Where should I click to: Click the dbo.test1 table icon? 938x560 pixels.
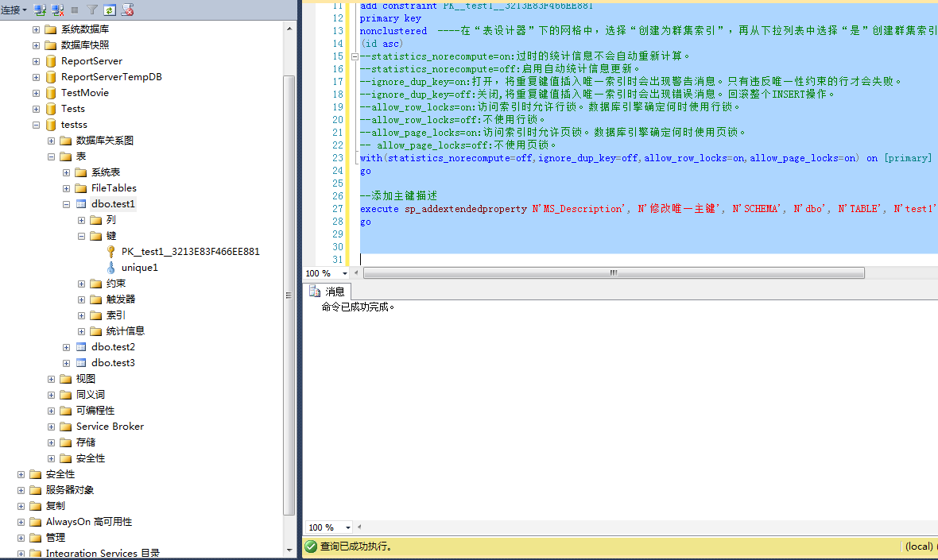tap(81, 204)
